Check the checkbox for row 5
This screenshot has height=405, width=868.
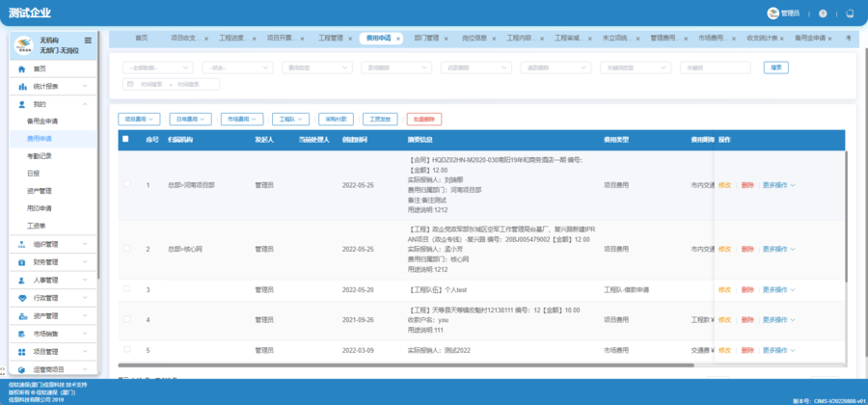point(126,349)
